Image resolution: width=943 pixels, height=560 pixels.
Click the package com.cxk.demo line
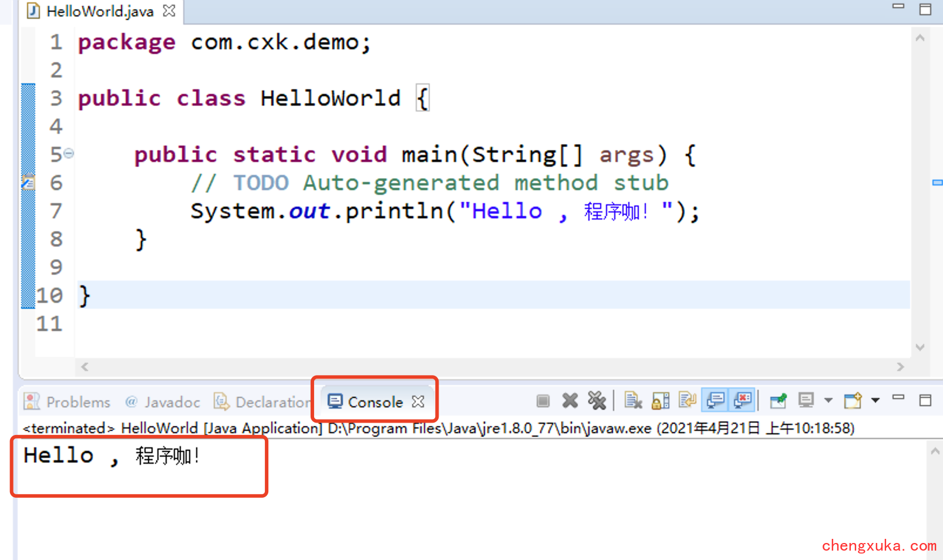click(224, 42)
